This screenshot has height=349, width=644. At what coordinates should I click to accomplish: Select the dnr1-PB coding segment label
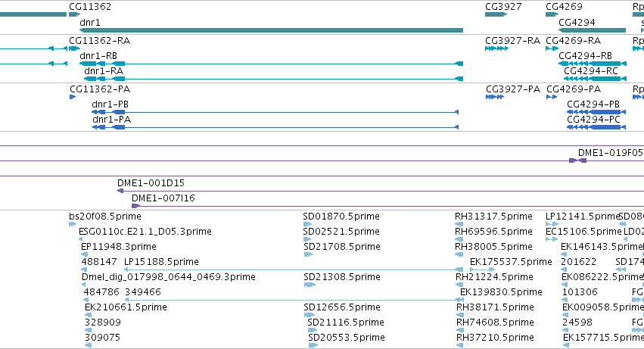coord(110,104)
